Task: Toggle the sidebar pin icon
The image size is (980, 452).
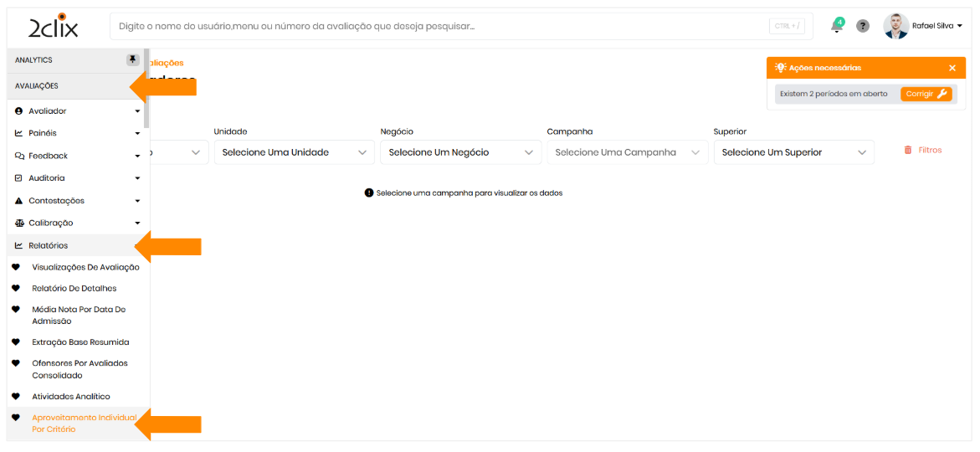Action: (132, 59)
